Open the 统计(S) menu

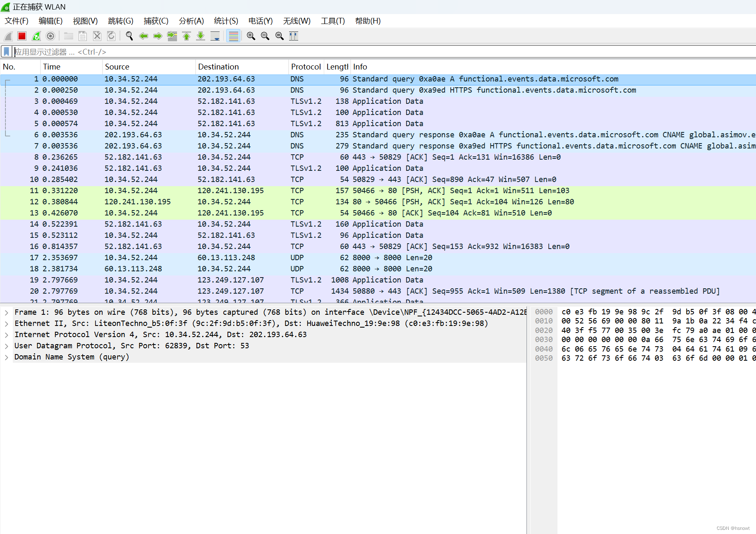click(226, 21)
